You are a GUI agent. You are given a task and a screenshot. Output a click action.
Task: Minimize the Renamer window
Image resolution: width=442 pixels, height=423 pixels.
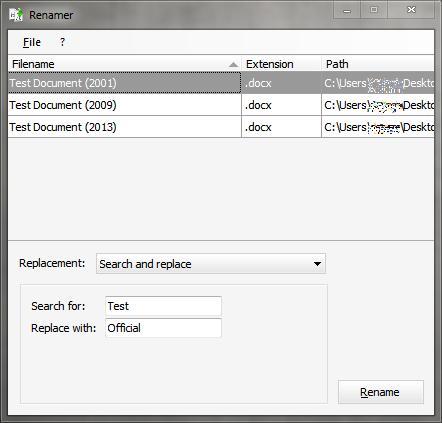click(x=347, y=10)
